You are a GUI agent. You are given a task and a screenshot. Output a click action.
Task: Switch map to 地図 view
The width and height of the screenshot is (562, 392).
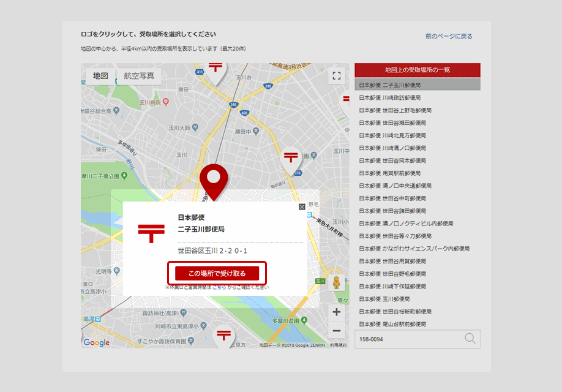tap(100, 76)
